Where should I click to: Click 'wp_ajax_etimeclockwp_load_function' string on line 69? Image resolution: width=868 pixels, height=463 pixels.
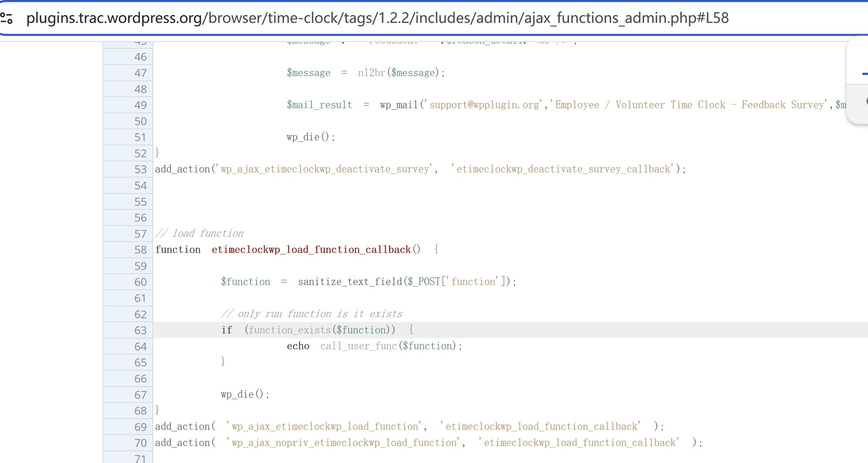[324, 426]
